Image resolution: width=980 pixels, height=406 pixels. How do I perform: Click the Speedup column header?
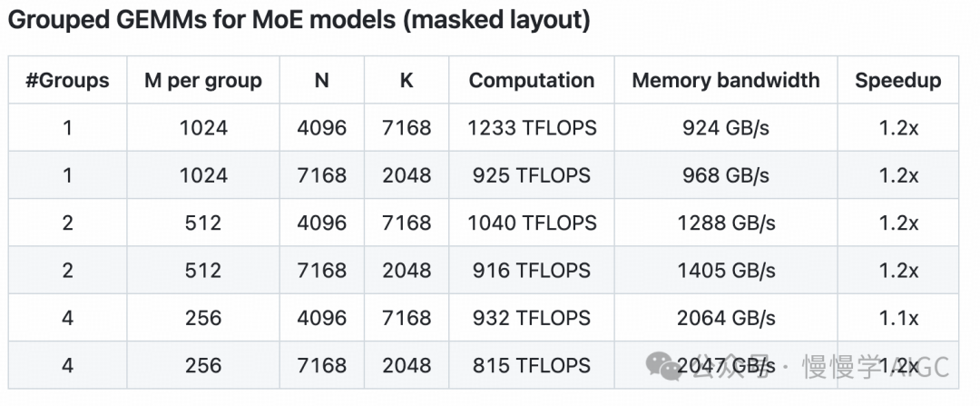click(898, 80)
